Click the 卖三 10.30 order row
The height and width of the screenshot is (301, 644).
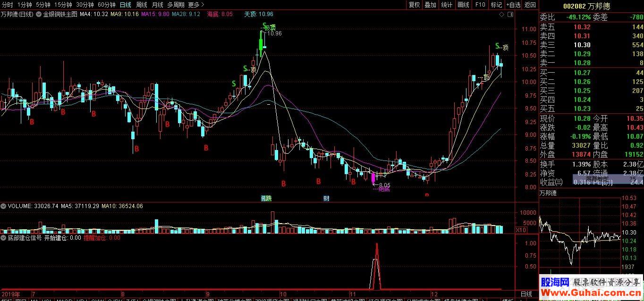pyautogui.click(x=592, y=45)
